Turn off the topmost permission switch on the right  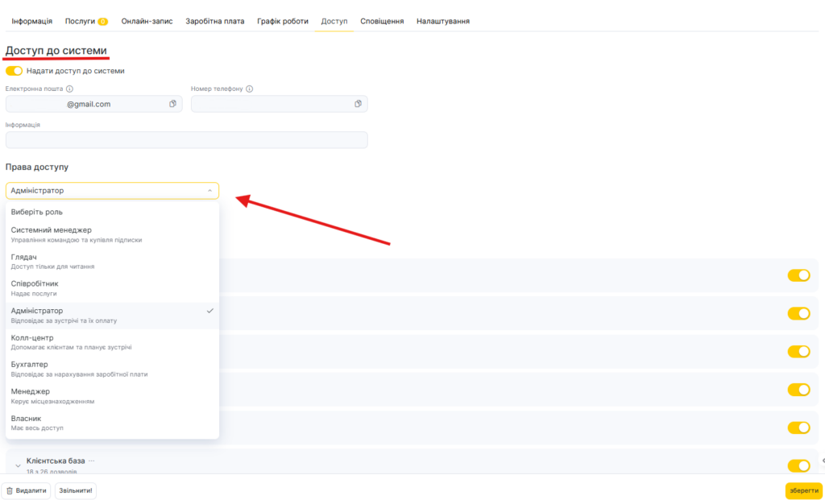pyautogui.click(x=798, y=275)
